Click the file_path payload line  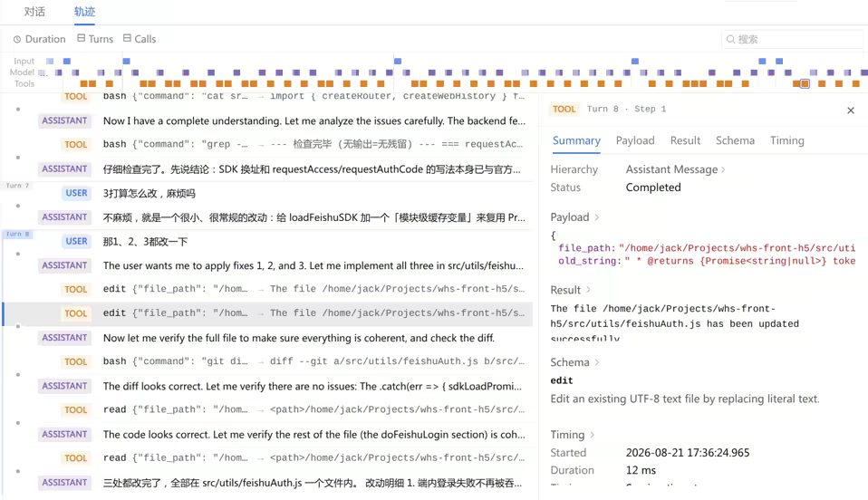tap(707, 247)
